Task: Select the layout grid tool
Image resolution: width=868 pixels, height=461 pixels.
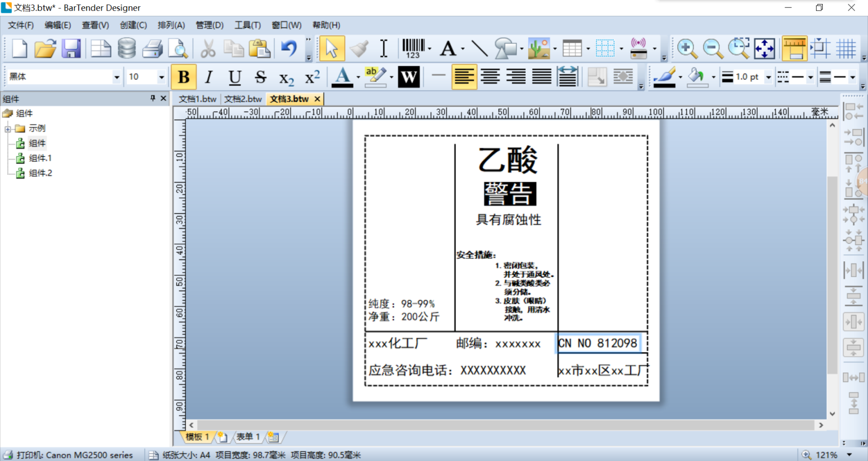Action: tap(605, 49)
